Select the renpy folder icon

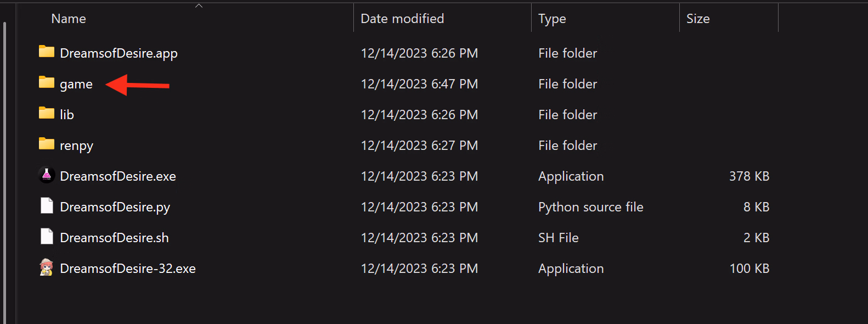(x=47, y=144)
